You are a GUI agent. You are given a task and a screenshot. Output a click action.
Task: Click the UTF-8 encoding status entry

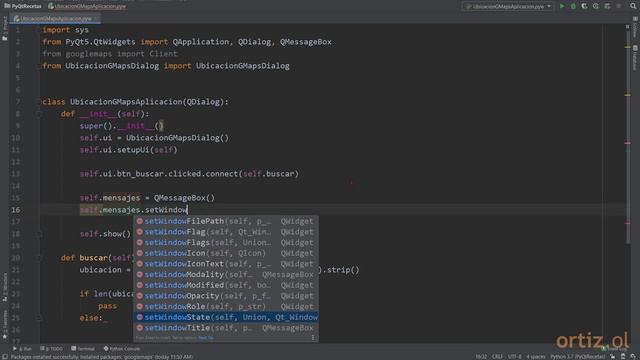tap(514, 357)
